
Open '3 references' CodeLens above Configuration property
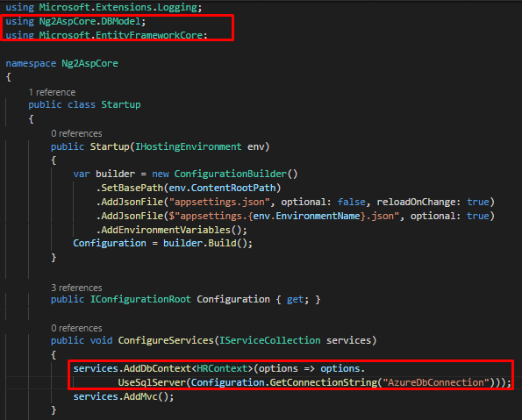[x=76, y=288]
